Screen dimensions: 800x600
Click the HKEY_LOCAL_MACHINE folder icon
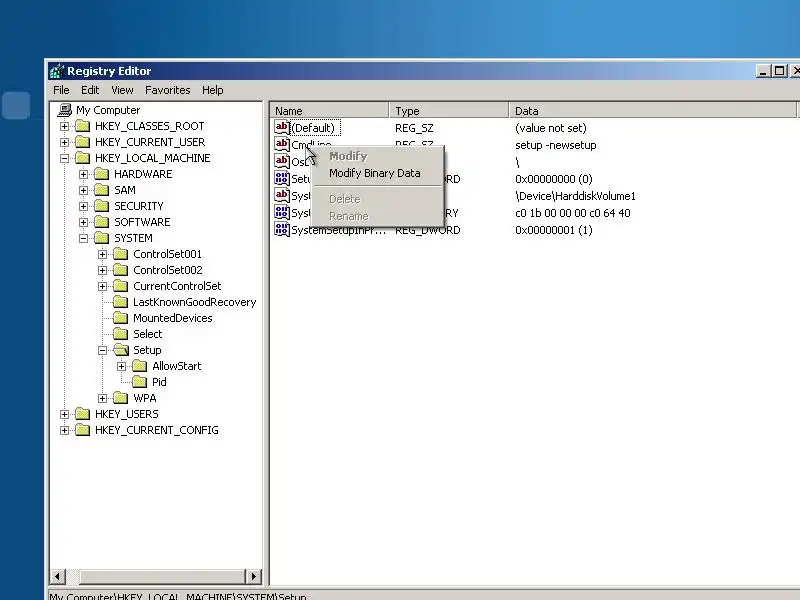pos(83,158)
